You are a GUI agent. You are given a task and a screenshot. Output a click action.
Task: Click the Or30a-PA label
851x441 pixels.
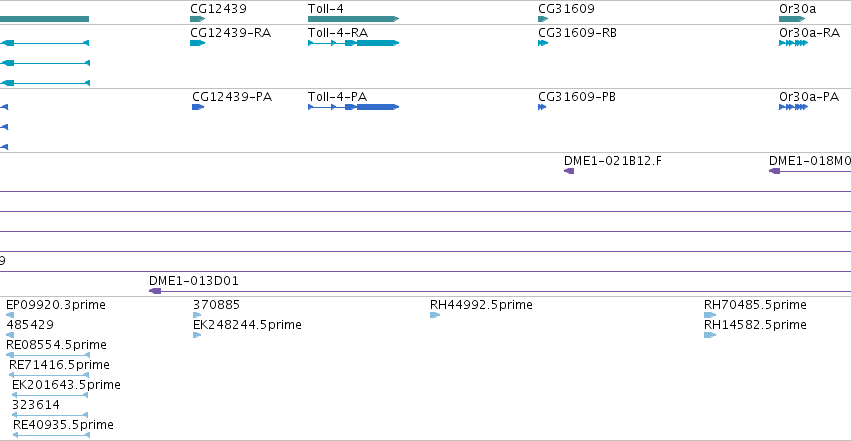coord(809,97)
